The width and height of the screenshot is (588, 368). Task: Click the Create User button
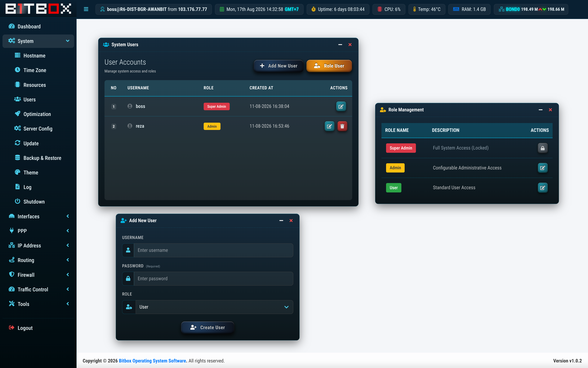tap(207, 327)
